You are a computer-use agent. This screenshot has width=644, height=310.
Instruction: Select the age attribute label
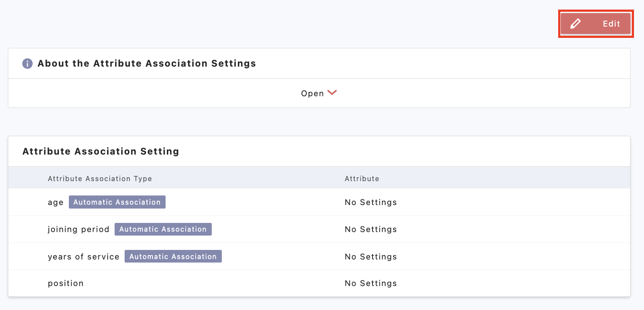coord(55,202)
